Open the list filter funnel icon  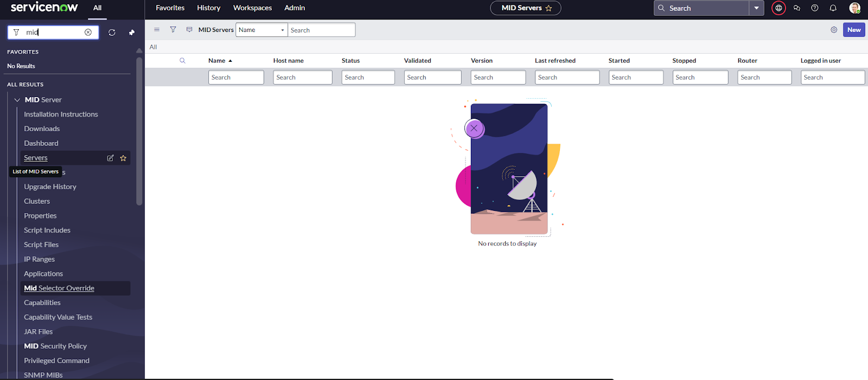coord(173,30)
